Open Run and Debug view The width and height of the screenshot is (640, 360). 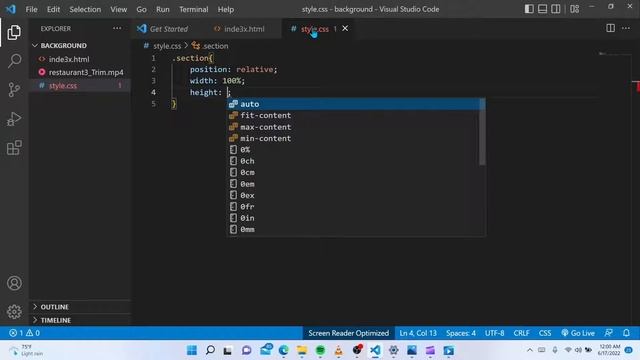click(x=14, y=119)
